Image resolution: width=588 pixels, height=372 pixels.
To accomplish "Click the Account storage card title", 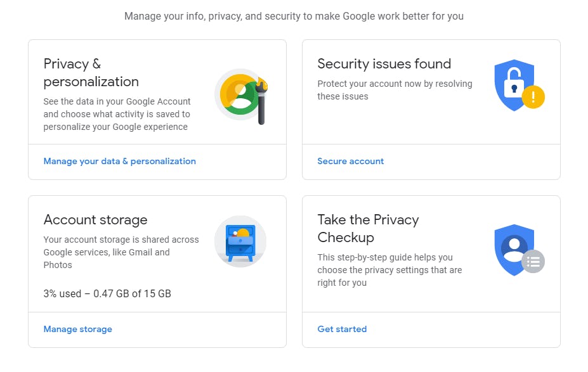I will tap(95, 220).
